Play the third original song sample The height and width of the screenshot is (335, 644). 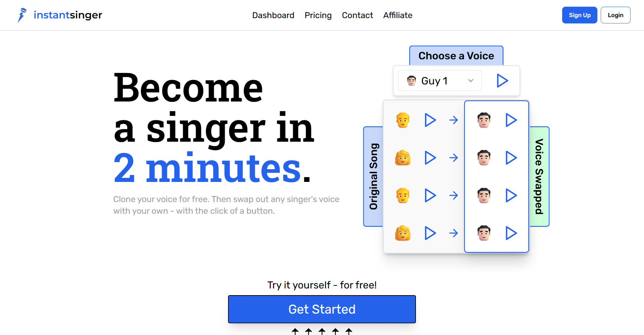(x=430, y=195)
